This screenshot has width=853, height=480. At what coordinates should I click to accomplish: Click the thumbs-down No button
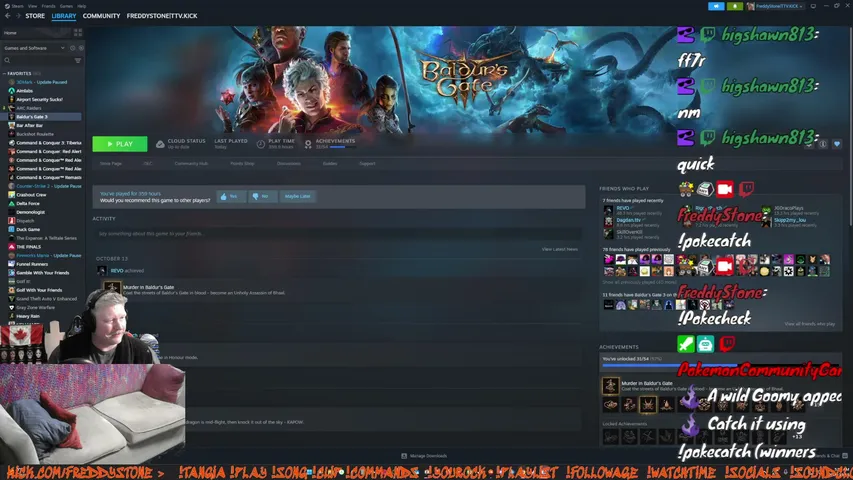(262, 196)
